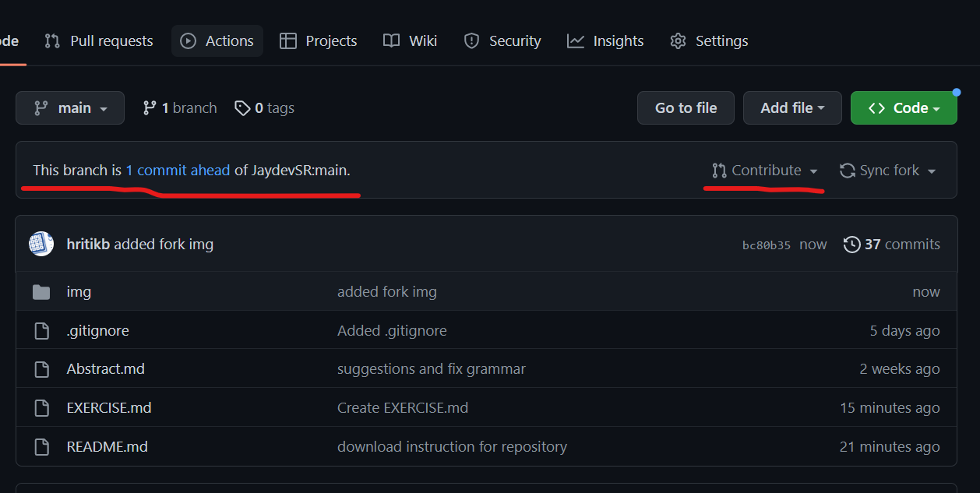
Task: Expand the Add file dropdown
Action: [x=792, y=107]
